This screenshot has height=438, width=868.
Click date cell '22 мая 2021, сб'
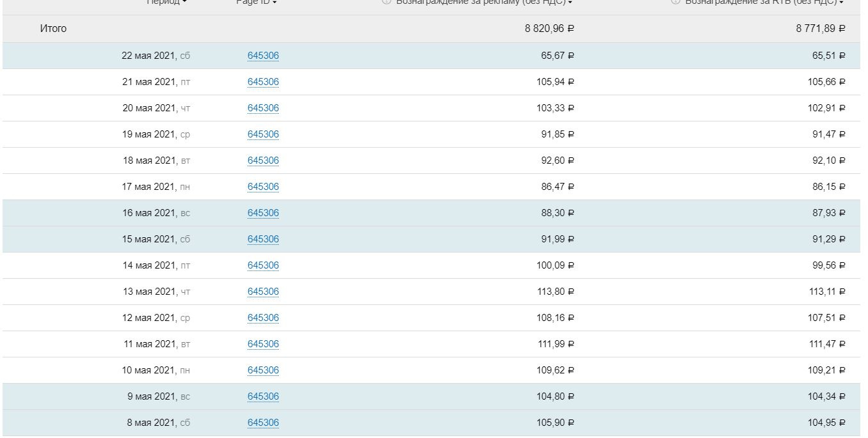tap(156, 56)
